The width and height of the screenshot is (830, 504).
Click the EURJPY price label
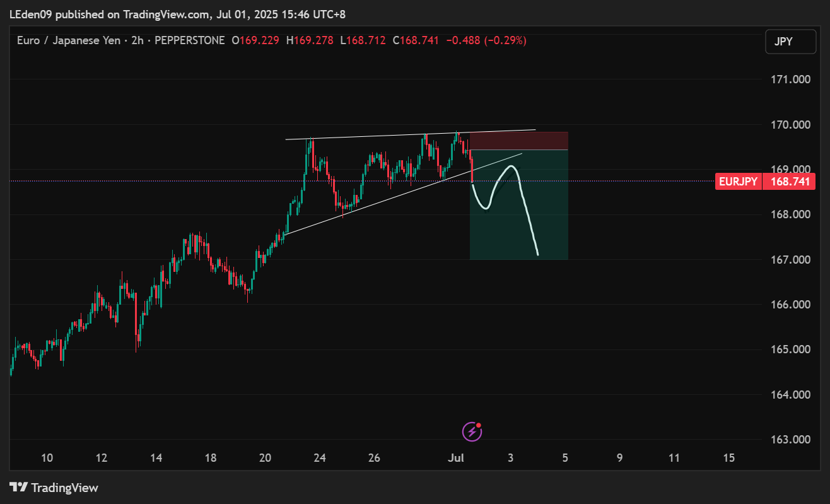click(738, 182)
